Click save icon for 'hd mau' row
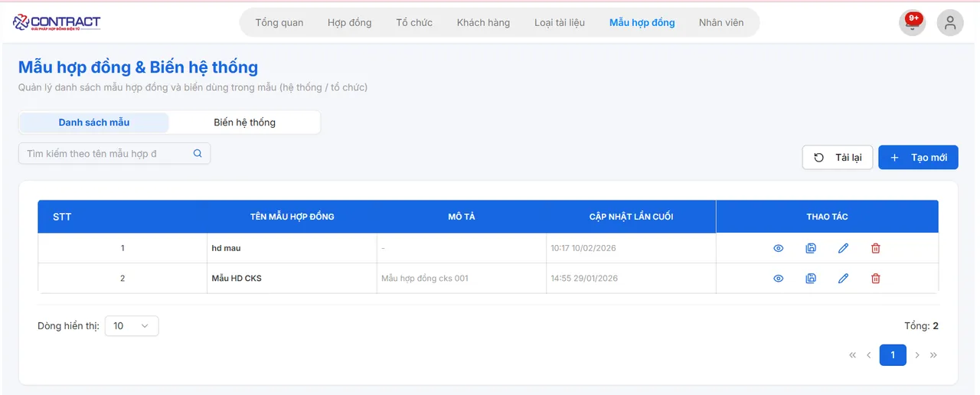 click(811, 248)
